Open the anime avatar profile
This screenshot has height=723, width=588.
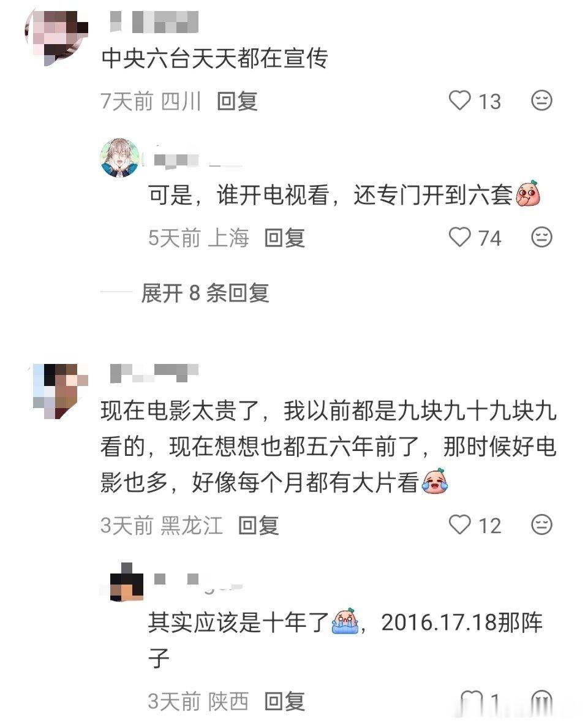pyautogui.click(x=119, y=157)
